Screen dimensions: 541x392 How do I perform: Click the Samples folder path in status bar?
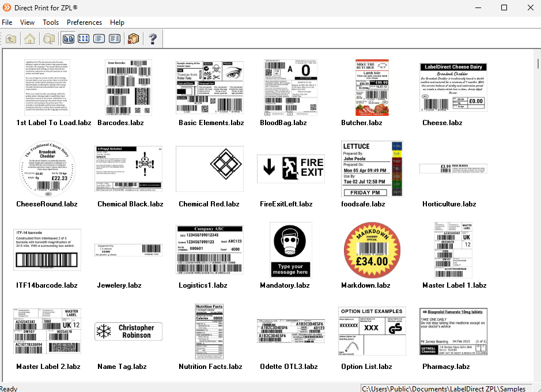444,389
